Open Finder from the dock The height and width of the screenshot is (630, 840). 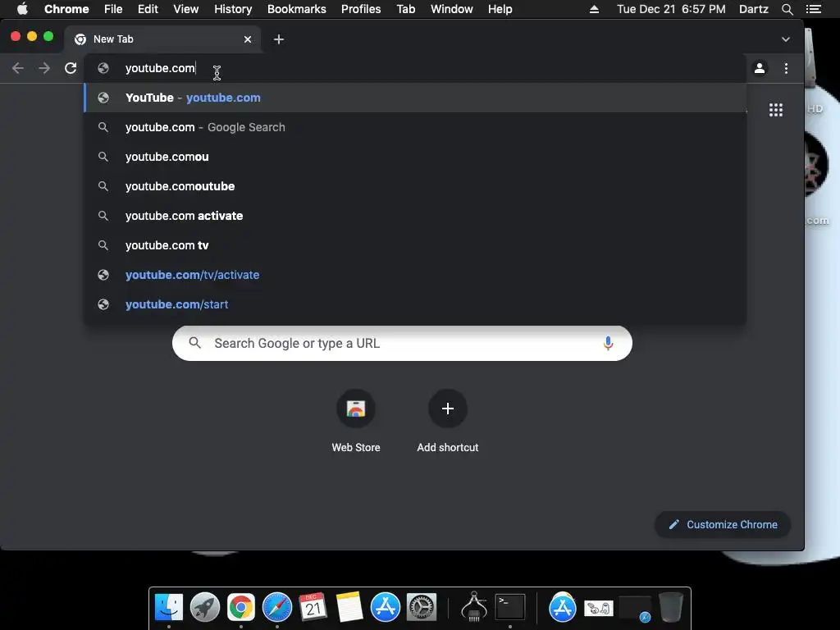pyautogui.click(x=169, y=607)
